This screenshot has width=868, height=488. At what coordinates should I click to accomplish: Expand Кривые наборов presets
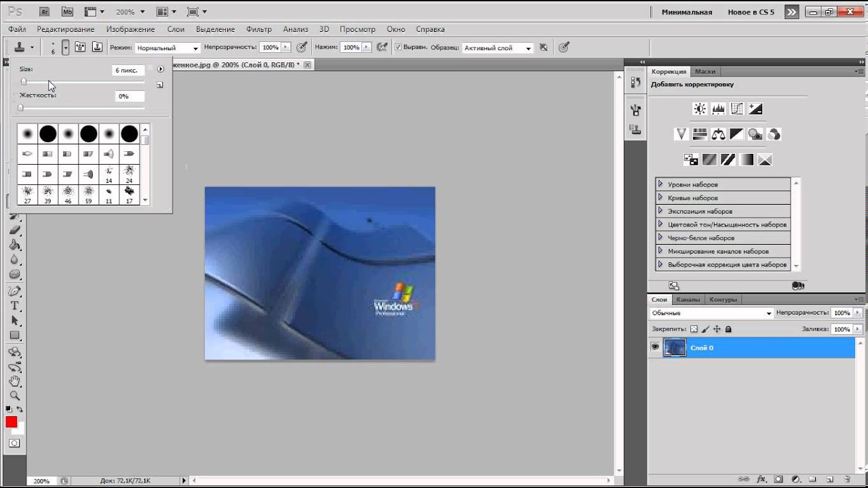[x=660, y=197]
